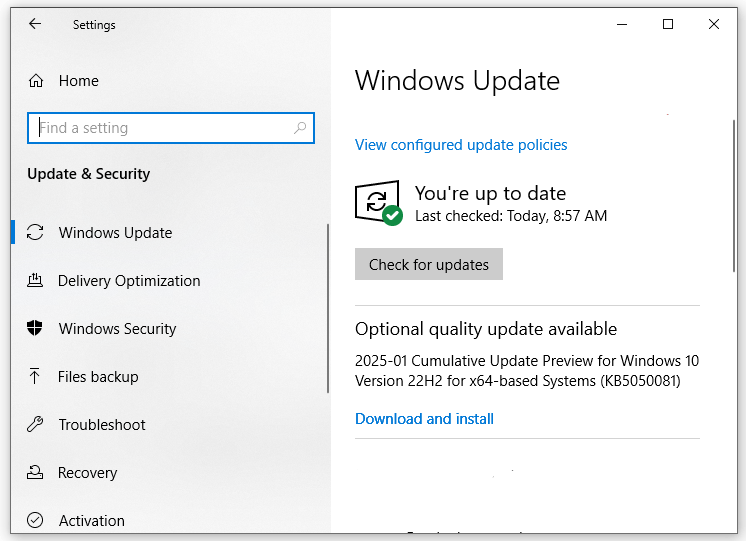Select the Windows Update sync icon
The width and height of the screenshot is (746, 541).
[x=35, y=232]
